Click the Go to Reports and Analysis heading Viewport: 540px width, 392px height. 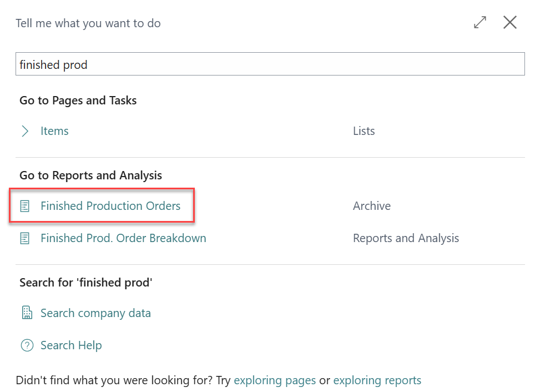click(x=90, y=175)
